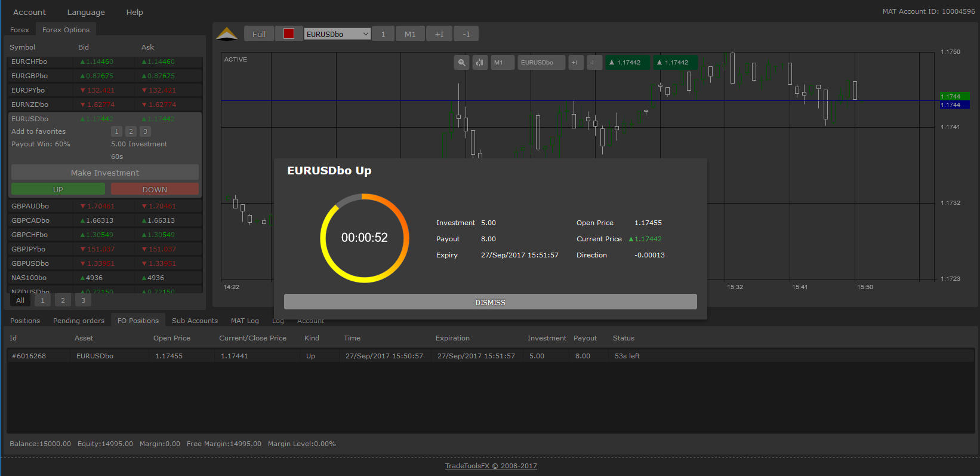
Task: Click the gold pyramid logo icon
Action: pos(227,34)
